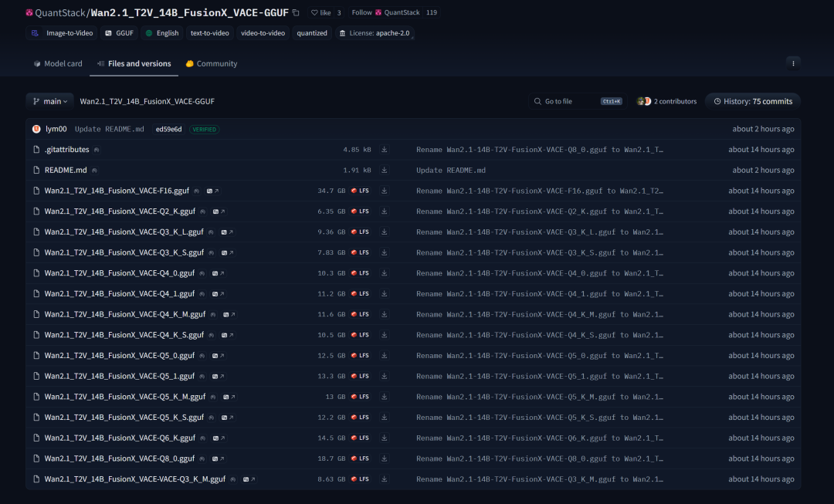Screen dimensions: 834x504
Task: Download the Q3_K_L.gguf file
Action: [384, 232]
